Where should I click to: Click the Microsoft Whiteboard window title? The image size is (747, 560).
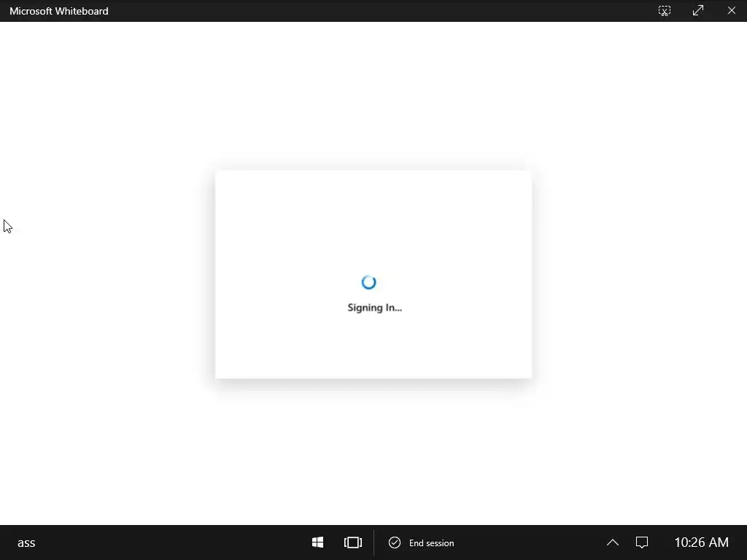(x=59, y=11)
